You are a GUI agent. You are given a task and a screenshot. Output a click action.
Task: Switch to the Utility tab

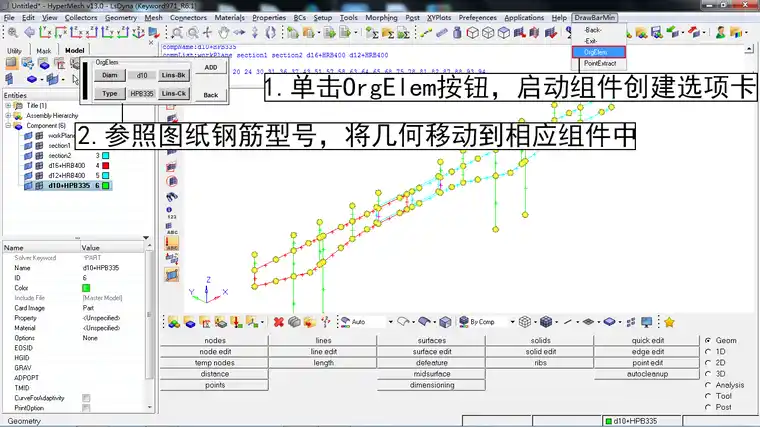tap(14, 50)
